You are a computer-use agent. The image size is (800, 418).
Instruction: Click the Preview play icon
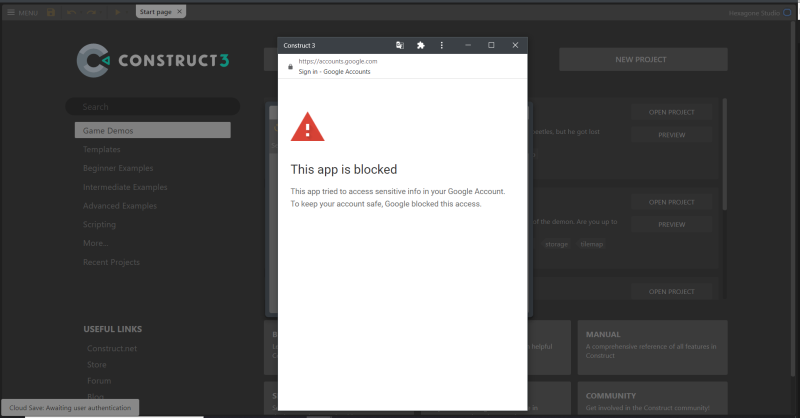(117, 12)
